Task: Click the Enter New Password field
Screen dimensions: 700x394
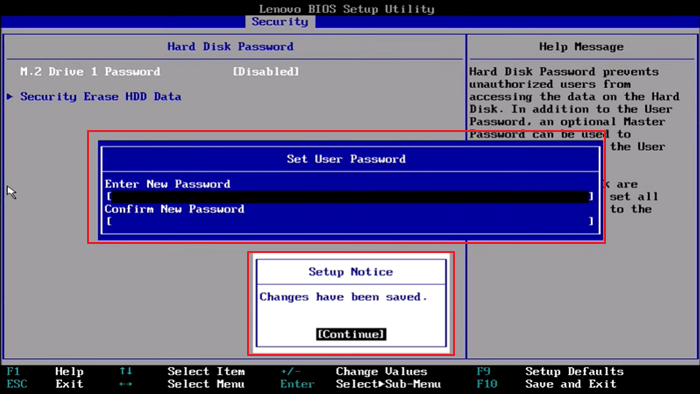Action: (x=350, y=196)
